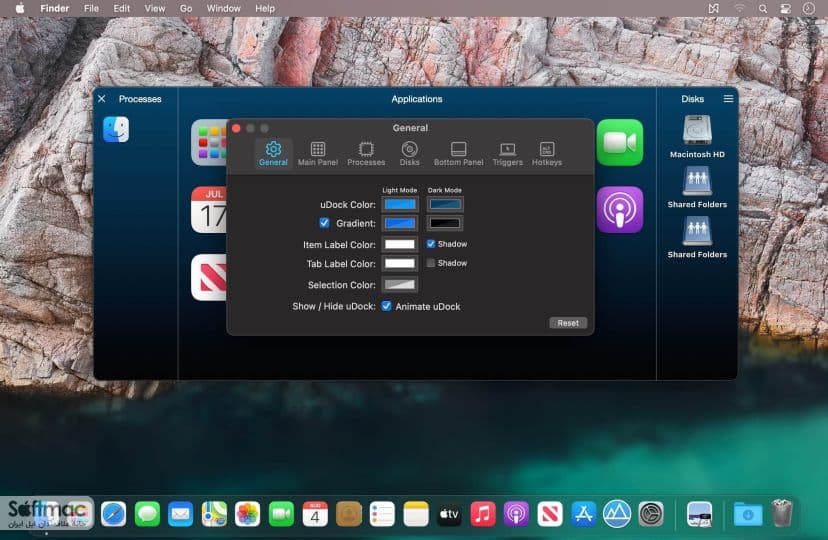Open the Help menu

coord(265,8)
